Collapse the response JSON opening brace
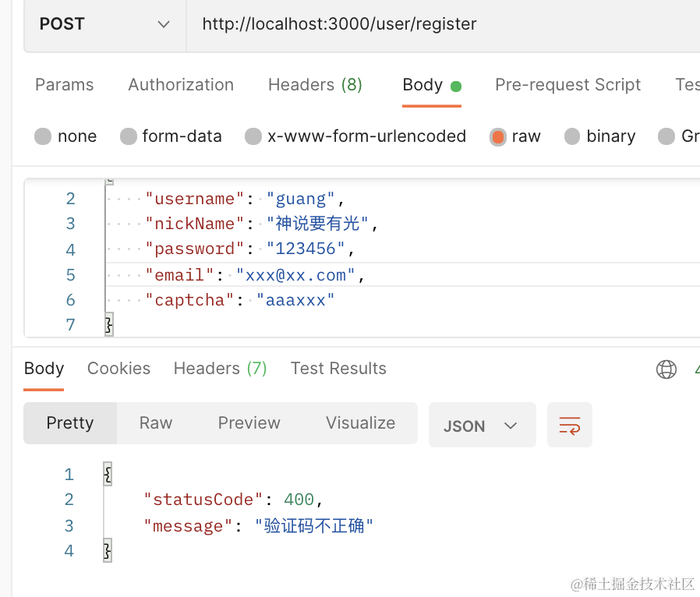The height and width of the screenshot is (597, 700). click(108, 474)
